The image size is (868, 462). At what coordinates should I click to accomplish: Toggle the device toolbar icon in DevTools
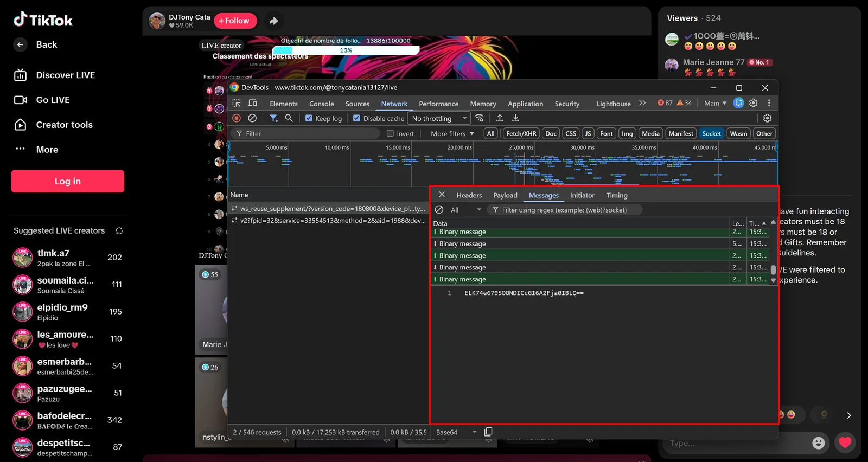253,103
